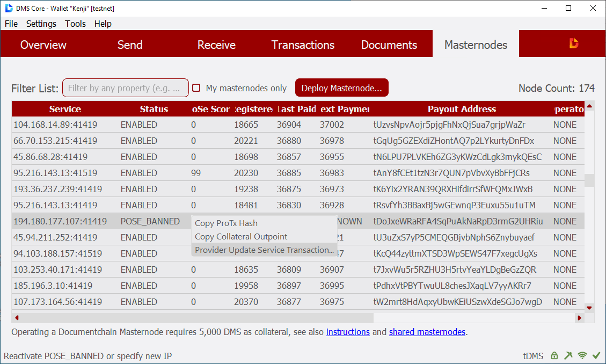Viewport: 606px width, 364px height.
Task: Click the network connections wifi icon
Action: point(582,355)
